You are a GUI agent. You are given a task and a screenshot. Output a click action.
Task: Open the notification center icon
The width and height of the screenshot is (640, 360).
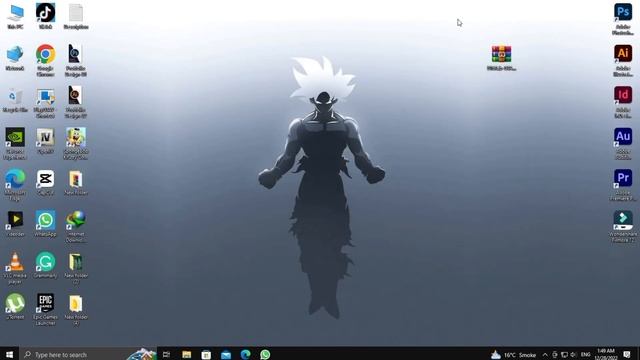(x=627, y=354)
